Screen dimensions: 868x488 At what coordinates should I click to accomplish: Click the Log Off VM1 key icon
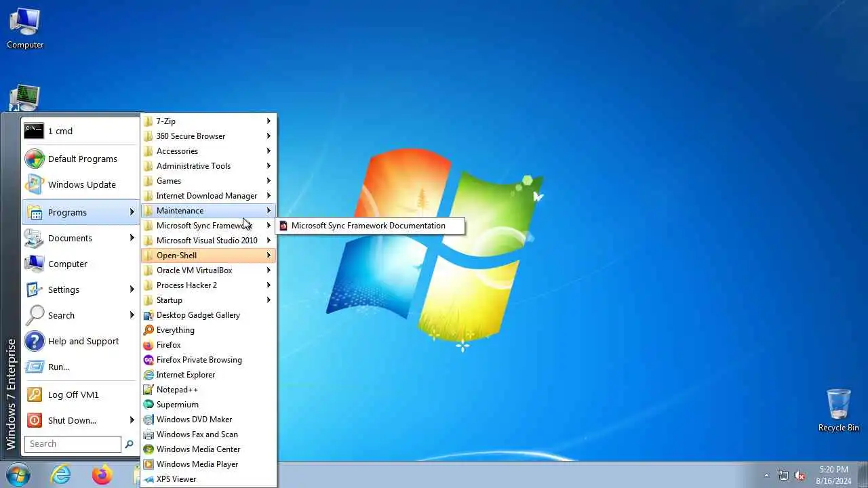(x=34, y=394)
